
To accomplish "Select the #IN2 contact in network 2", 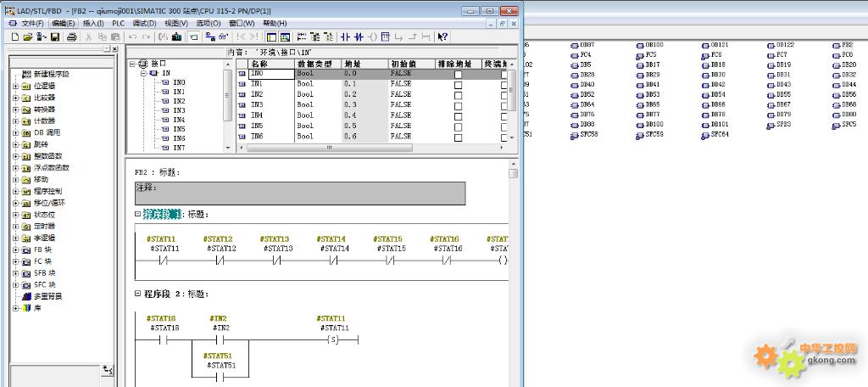I will (221, 339).
